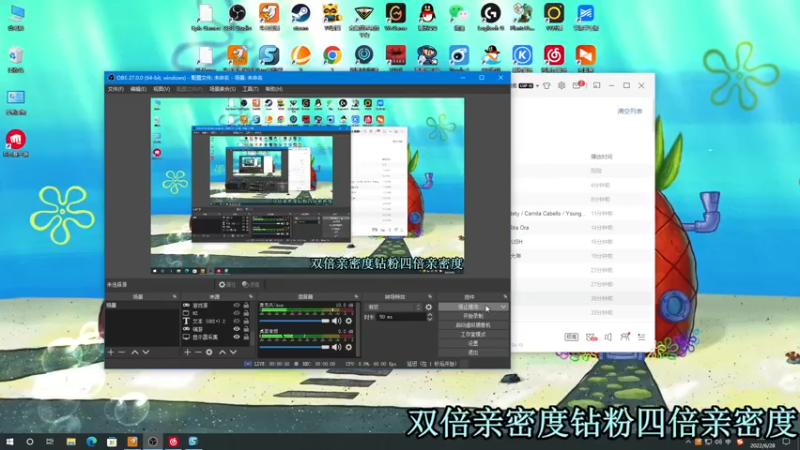Open the File menu in OBS
Screen dimensions: 800x450
(115, 89)
